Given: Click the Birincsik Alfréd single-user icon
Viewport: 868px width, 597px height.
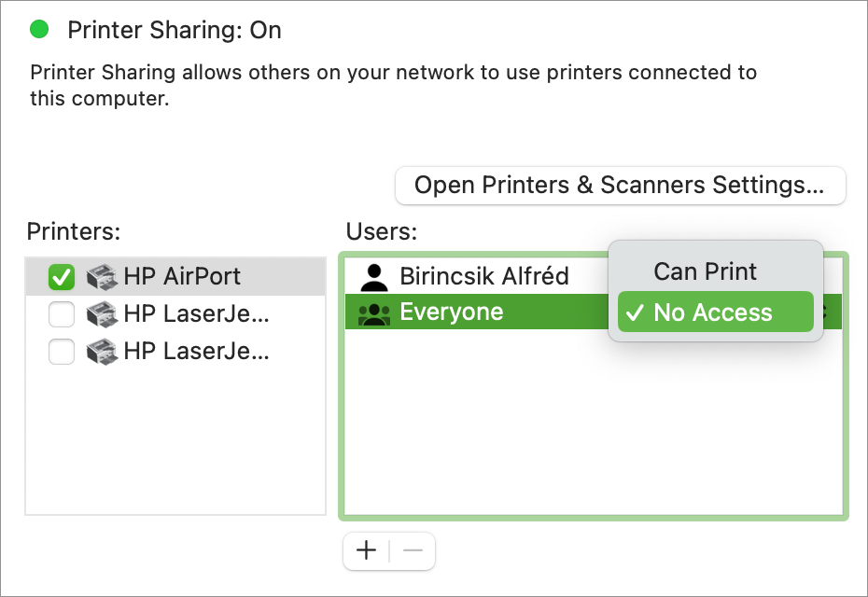Looking at the screenshot, I should (x=374, y=277).
